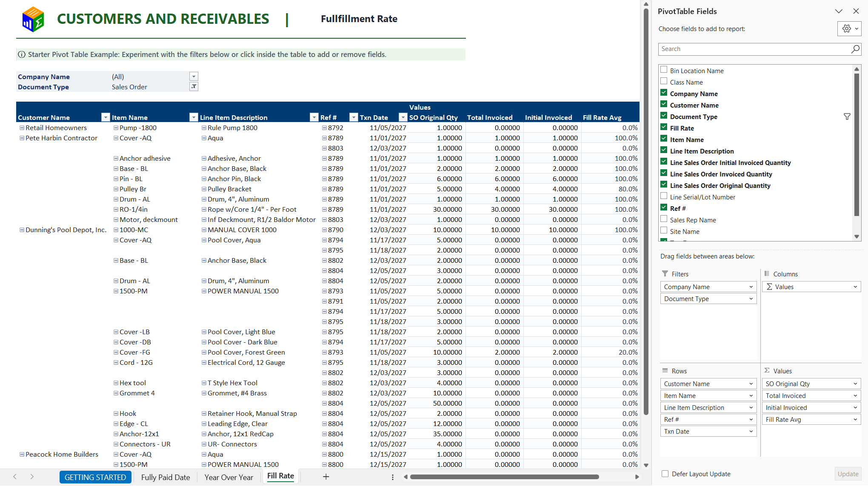Switch to the Year Over Year tab
This screenshot has width=868, height=486.
point(229,477)
